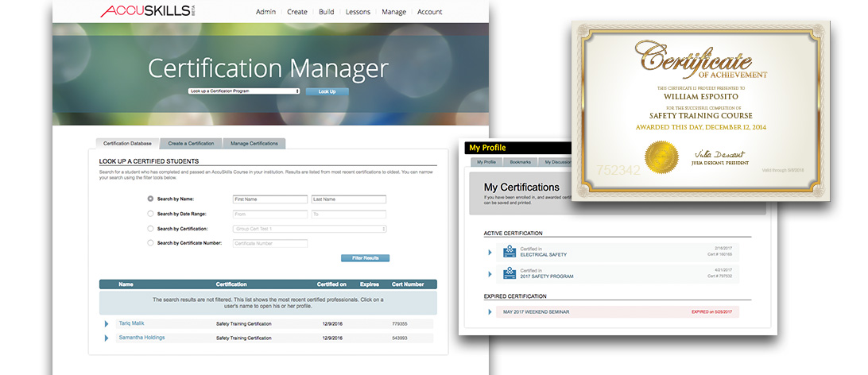Viewport: 868px width, 375px height.
Task: Open the Group Cert Test 1 dropdown
Action: (x=309, y=229)
